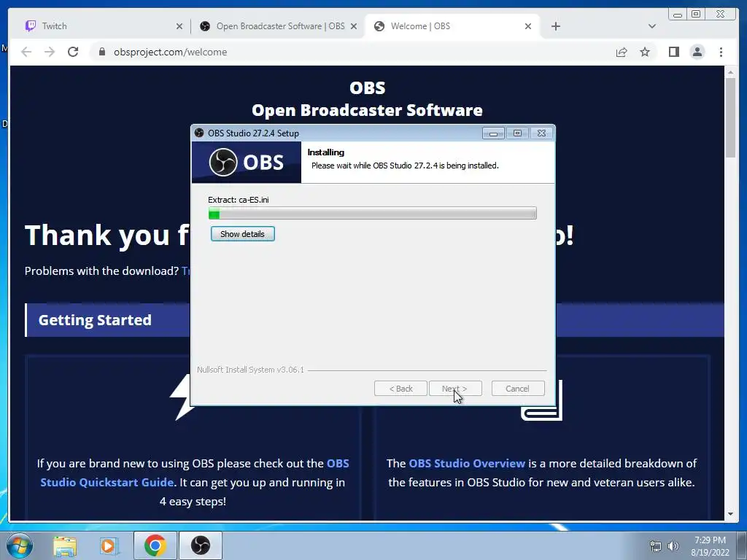Bookmark this page with the star
The width and height of the screenshot is (747, 560).
pos(645,52)
